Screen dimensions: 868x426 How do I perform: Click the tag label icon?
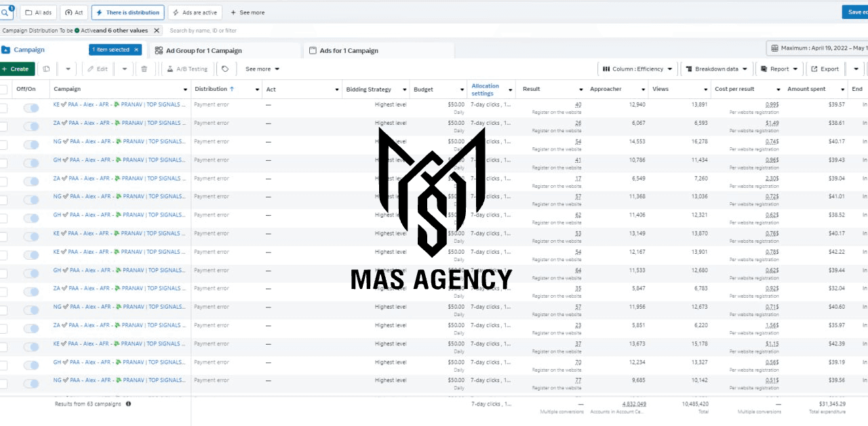(x=225, y=69)
